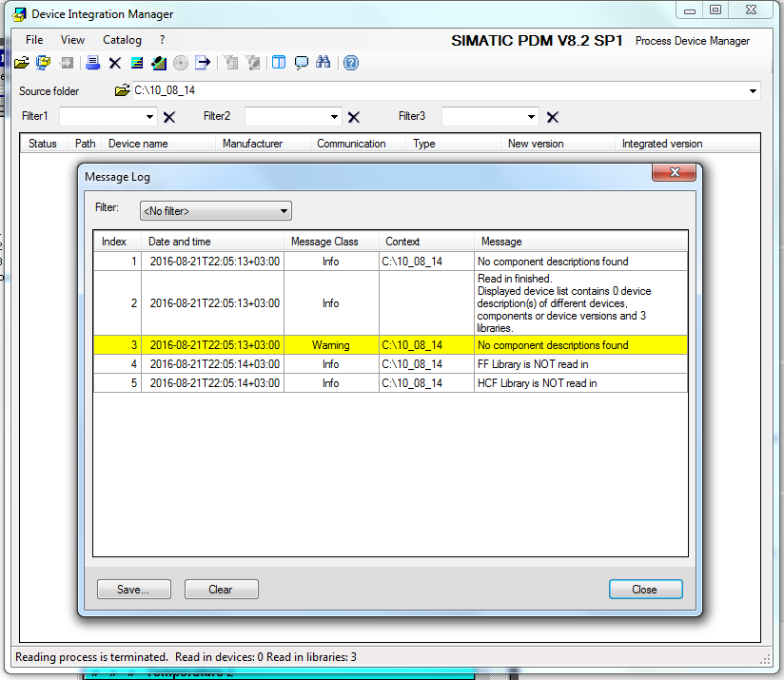Open the File menu

[34, 40]
